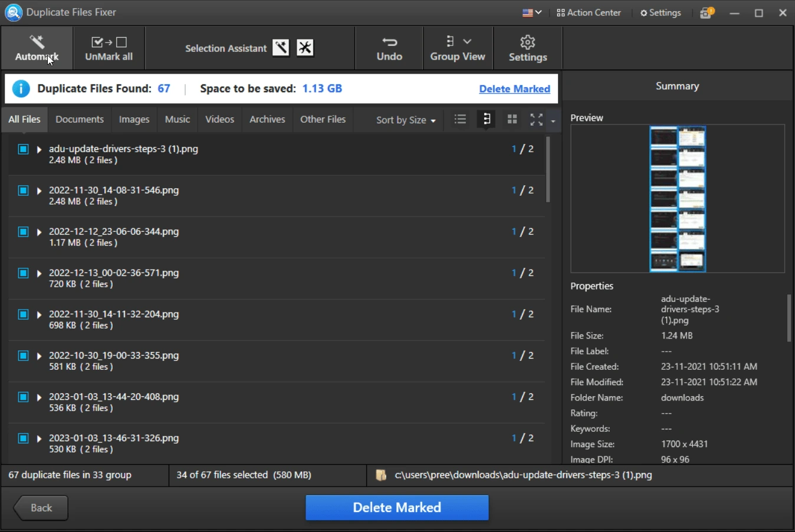Toggle checkbox for 2022-12-12_23-06-06-344.png group

[23, 232]
